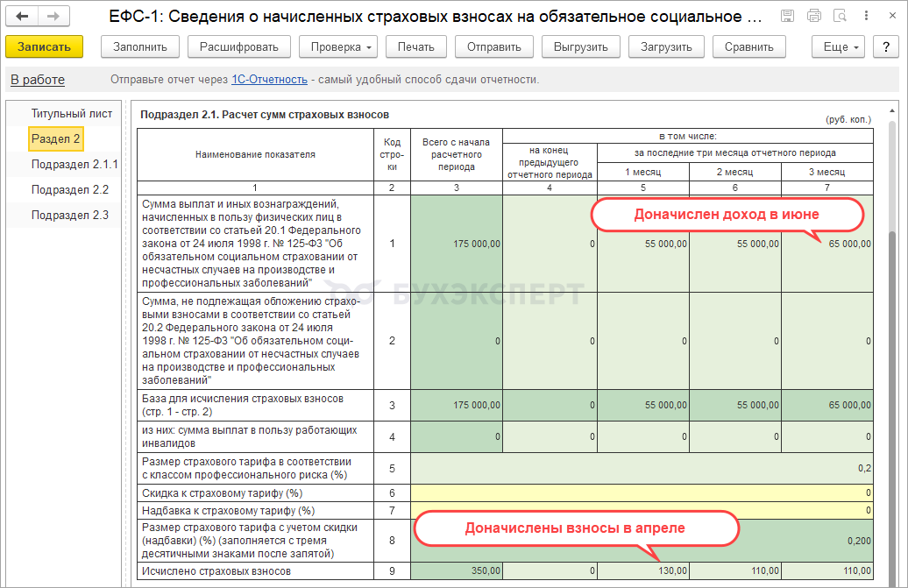Click the row 4 label about работающих инвалидов
Image resolution: width=908 pixels, height=588 pixels.
point(250,437)
